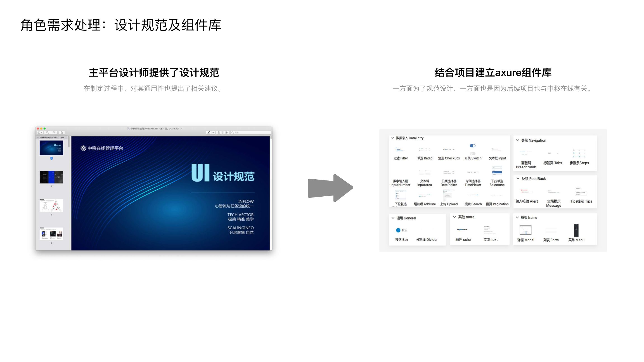Click the 'INFLOW' text on PDF page
The height and width of the screenshot is (362, 644).
click(x=246, y=201)
